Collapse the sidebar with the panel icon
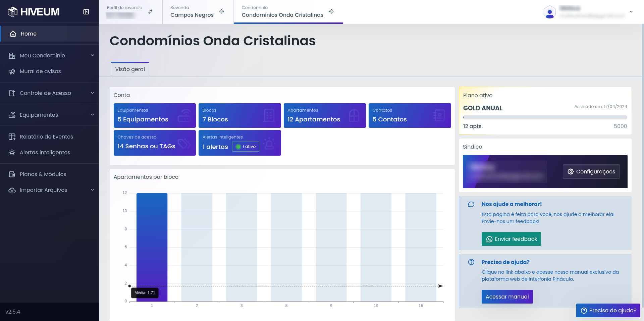Viewport: 644px width, 321px height. coord(86,12)
